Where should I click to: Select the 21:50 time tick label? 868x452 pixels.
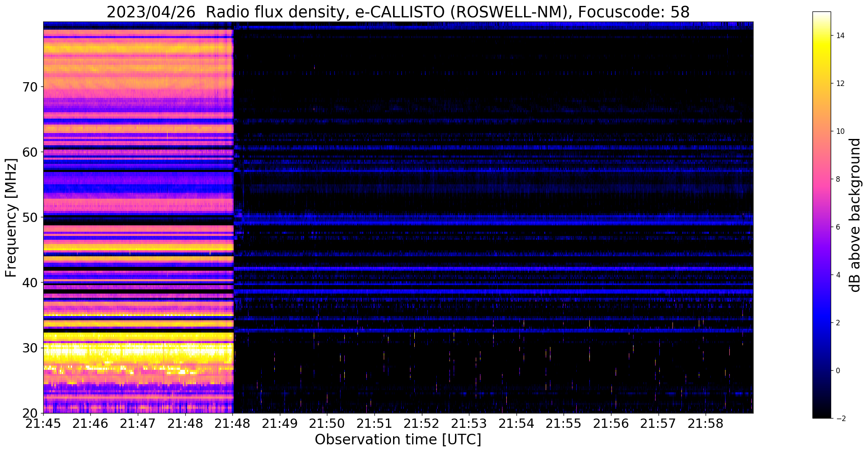[327, 423]
